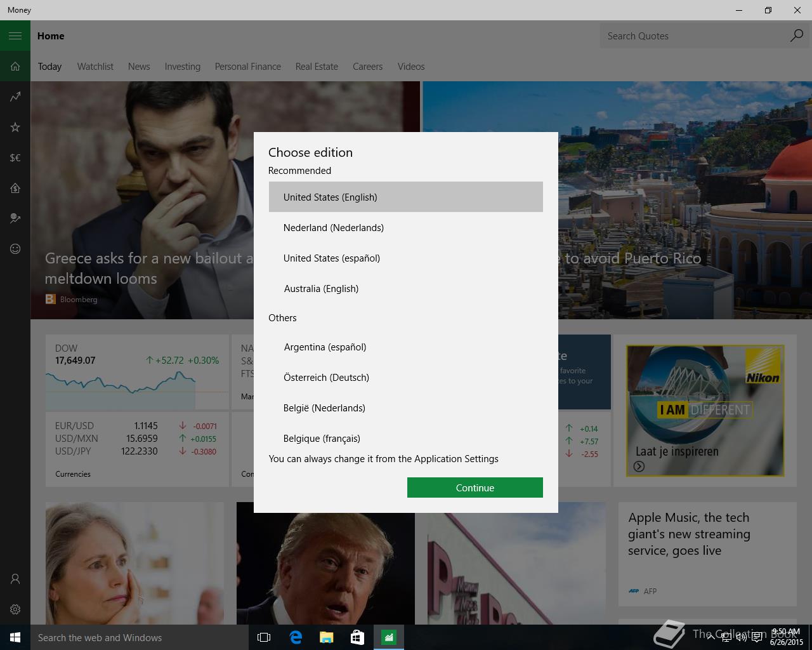
Task: Click the USD/MXN currency row
Action: pyautogui.click(x=136, y=439)
